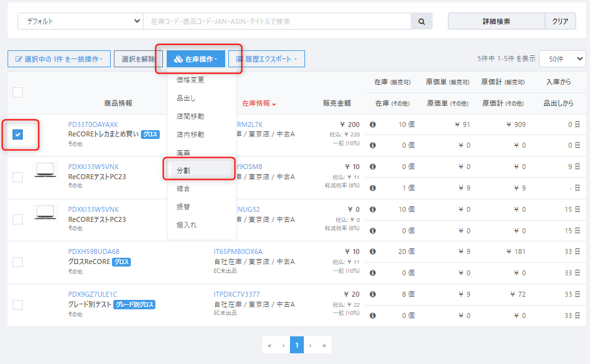Check the グロスReCORE row checkbox
This screenshot has width=590, height=364.
click(18, 262)
